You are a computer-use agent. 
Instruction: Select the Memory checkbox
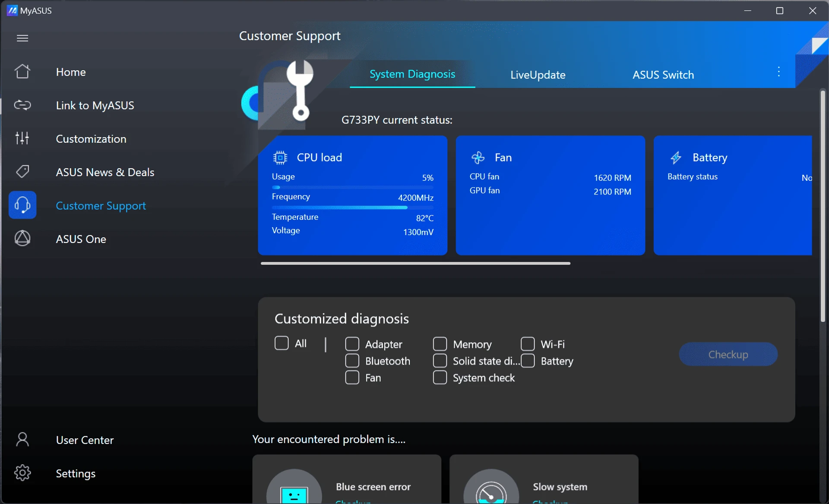coord(440,344)
